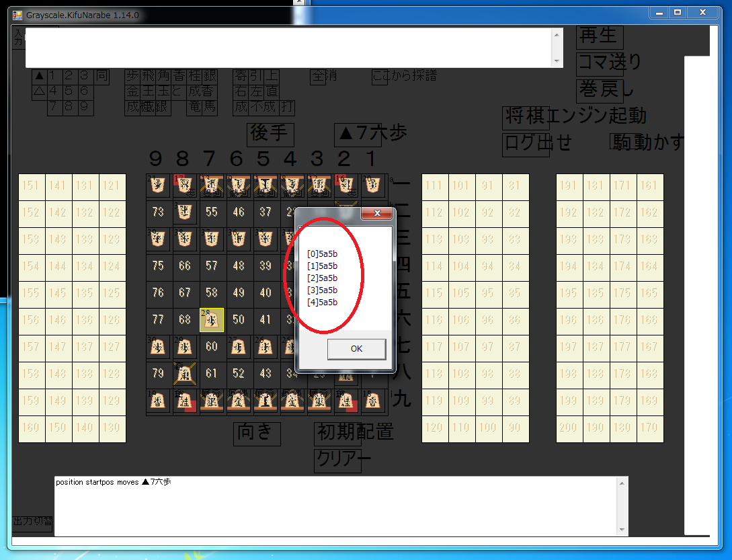
Task: Select the top-row silver piece numbered 13
Action: tap(212, 186)
